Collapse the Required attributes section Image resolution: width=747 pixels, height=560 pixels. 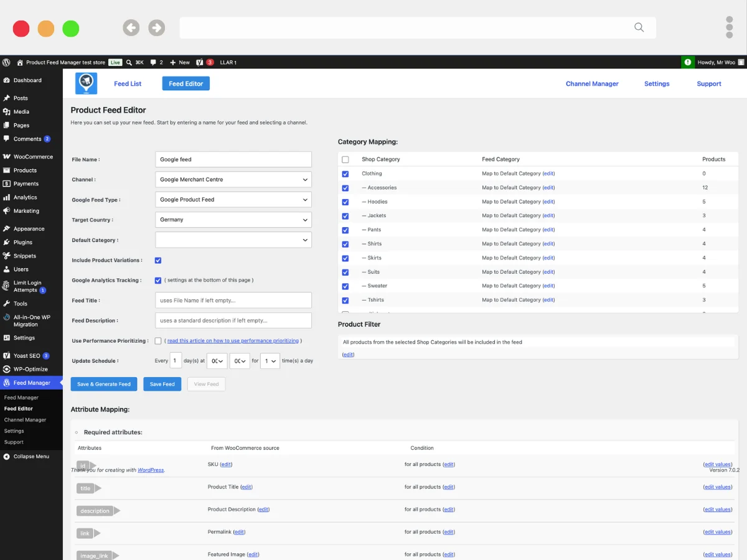(77, 432)
